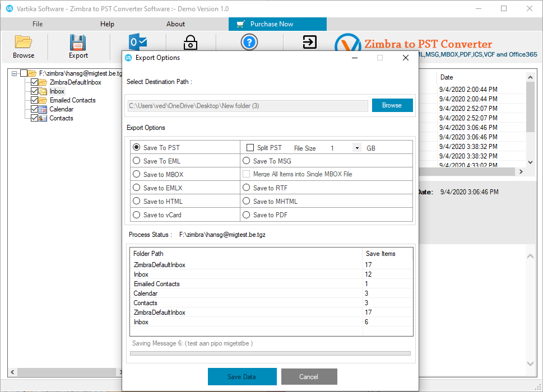Click the Inbox envelope folder icon in the tree
Viewport: 543px width, 392px height.
(43, 91)
